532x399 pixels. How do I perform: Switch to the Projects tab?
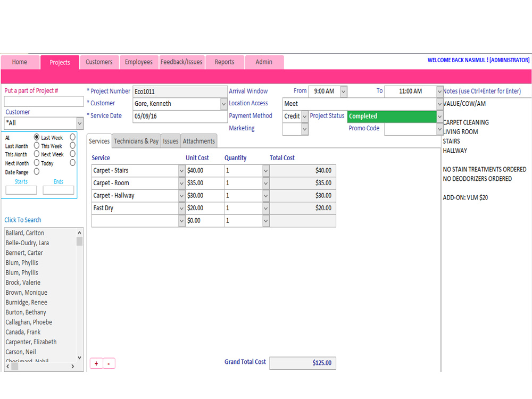[x=60, y=62]
